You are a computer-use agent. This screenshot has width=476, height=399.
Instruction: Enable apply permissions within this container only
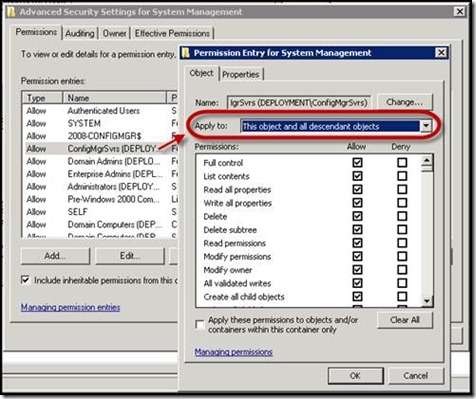(200, 324)
